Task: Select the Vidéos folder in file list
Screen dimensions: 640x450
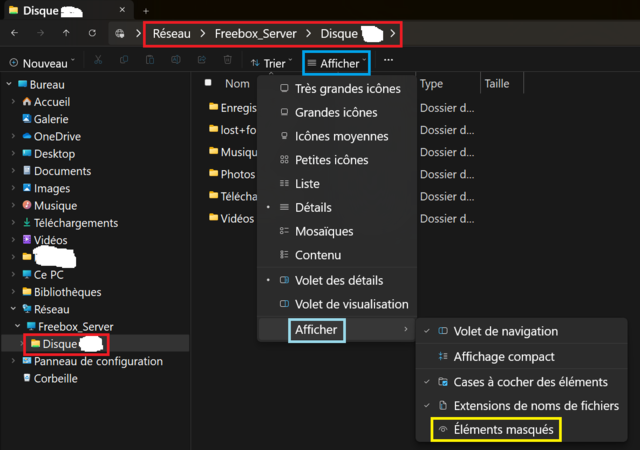Action: (231, 218)
